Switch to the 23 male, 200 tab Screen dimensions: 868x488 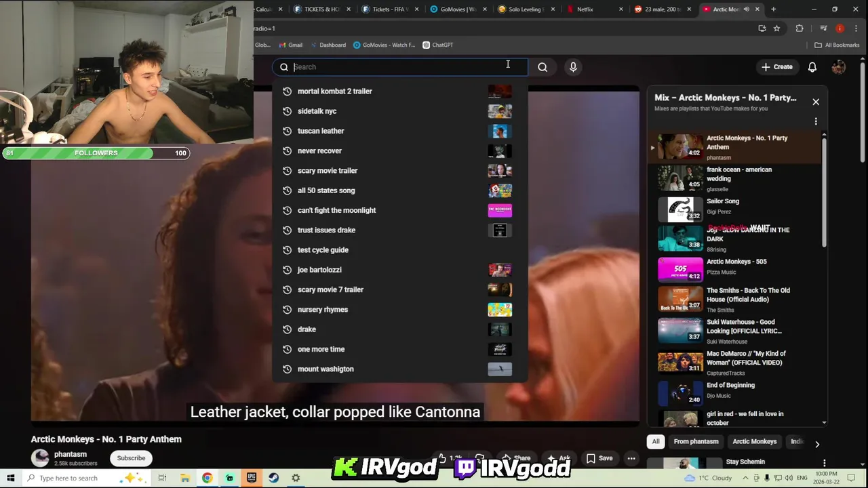click(663, 9)
